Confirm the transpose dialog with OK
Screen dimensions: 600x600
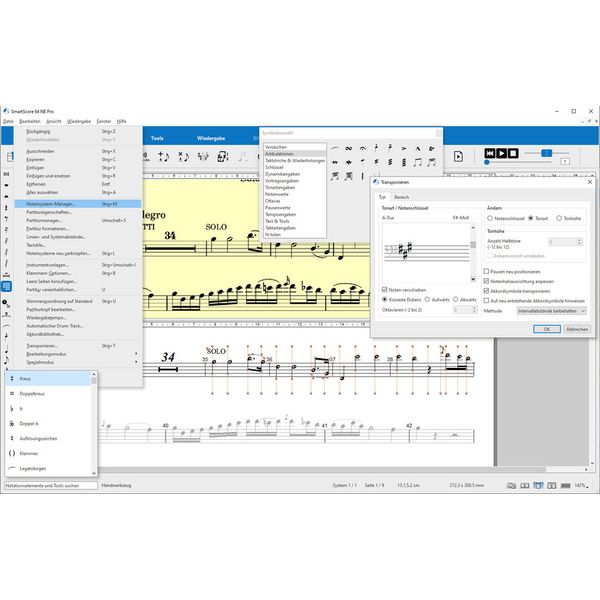(547, 329)
